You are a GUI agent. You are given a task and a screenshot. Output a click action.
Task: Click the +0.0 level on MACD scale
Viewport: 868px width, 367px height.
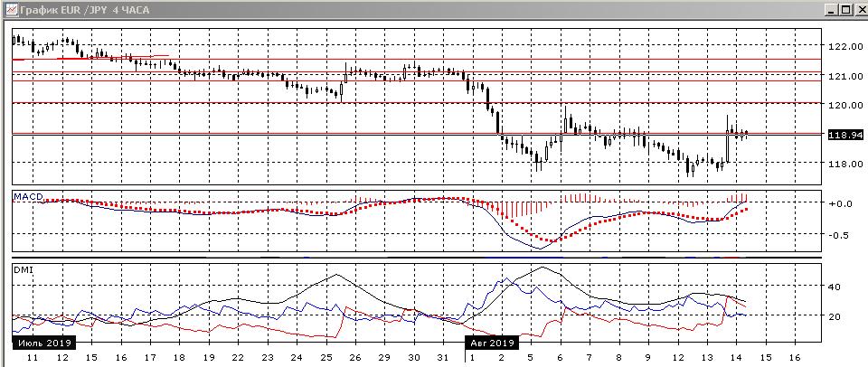point(841,204)
